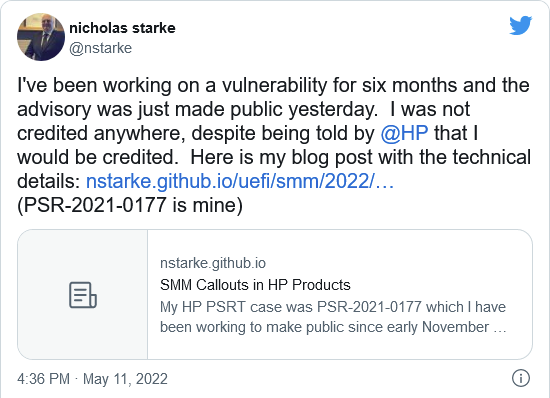
Task: Click the tweet's first line about vulnerability
Action: 273,85
